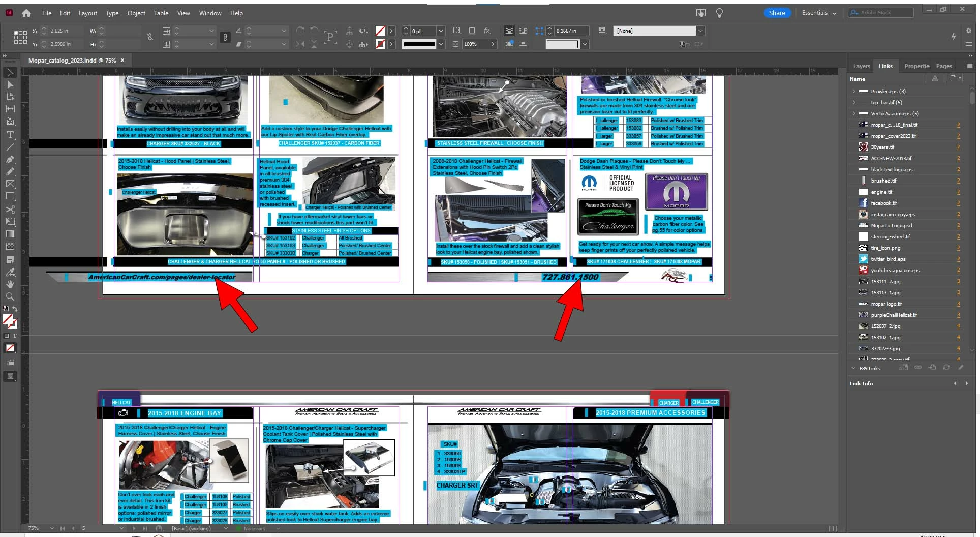Select the Line tool

(x=10, y=147)
